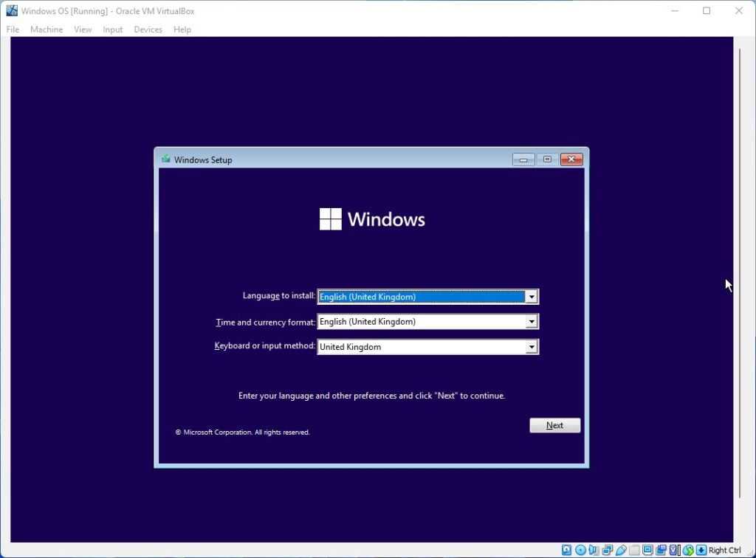Open the network adapter status icon
The width and height of the screenshot is (756, 558).
pos(607,550)
